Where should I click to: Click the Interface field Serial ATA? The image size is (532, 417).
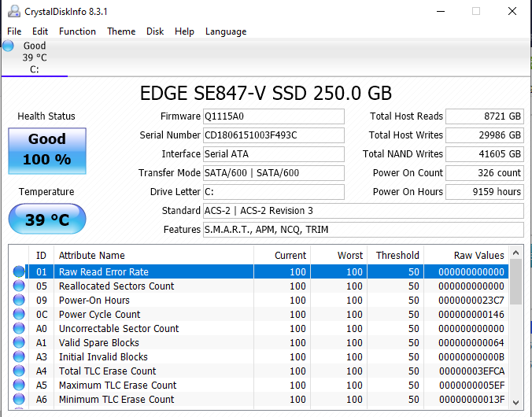[x=273, y=154]
